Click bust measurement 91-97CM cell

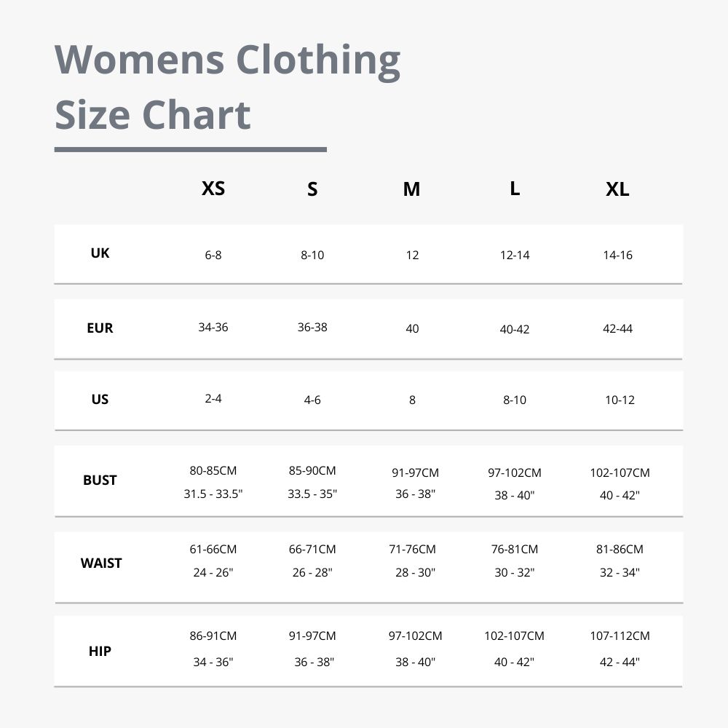click(415, 472)
